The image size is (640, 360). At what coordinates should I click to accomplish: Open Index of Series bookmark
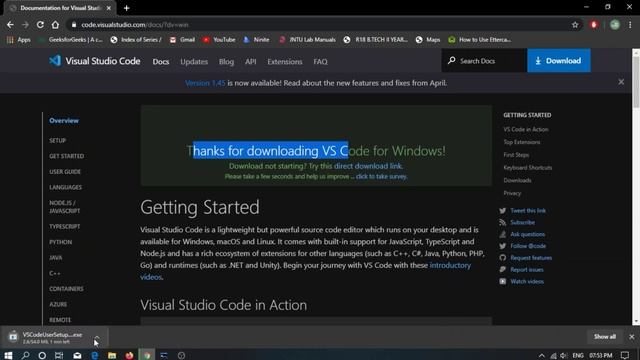(136, 40)
